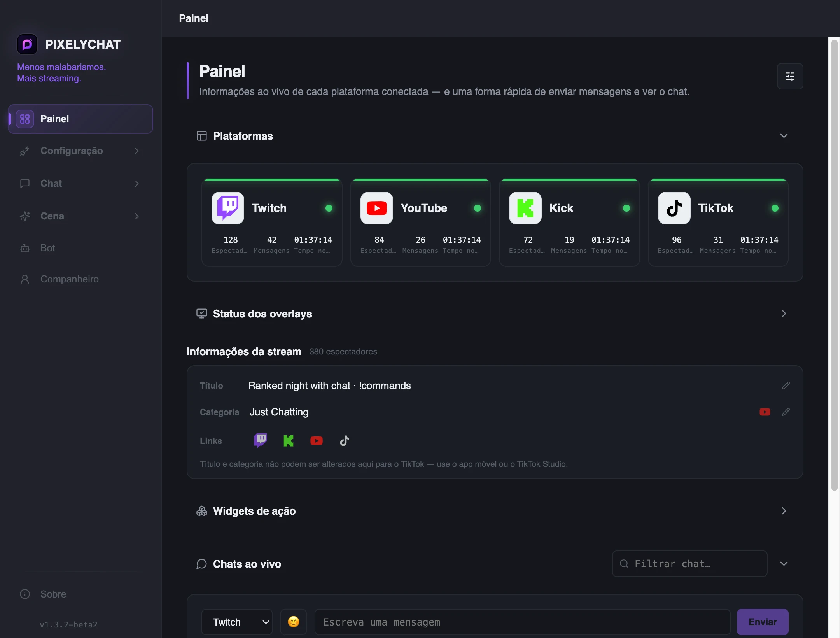Screen dimensions: 840x638
Task: Edit the category pencil icon
Action: [x=786, y=412]
